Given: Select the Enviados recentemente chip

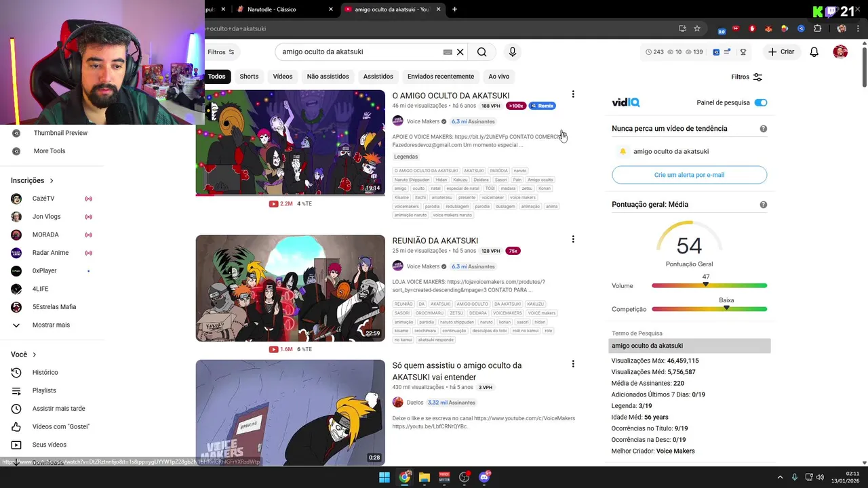Looking at the screenshot, I should tap(441, 77).
